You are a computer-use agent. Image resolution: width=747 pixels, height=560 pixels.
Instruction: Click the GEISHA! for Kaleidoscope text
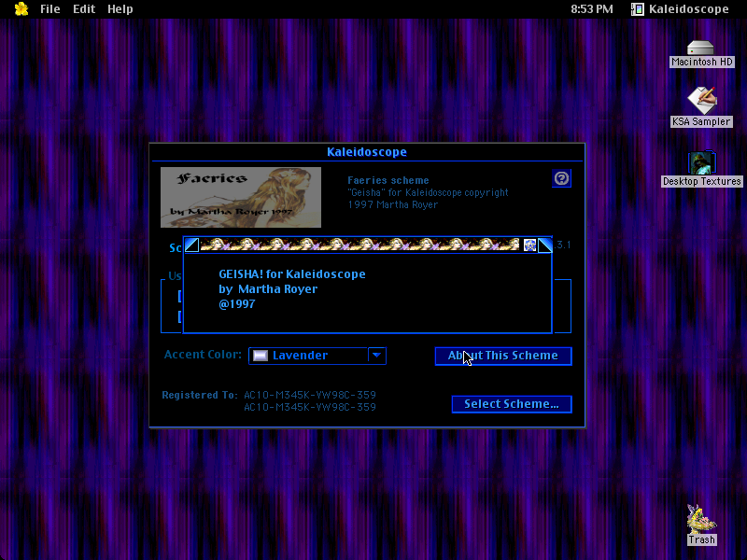point(292,274)
